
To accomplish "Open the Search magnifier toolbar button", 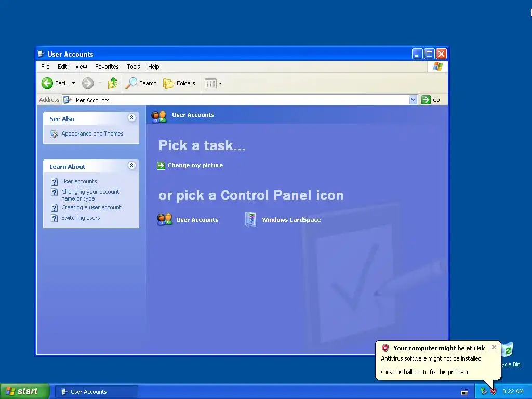I will [141, 83].
